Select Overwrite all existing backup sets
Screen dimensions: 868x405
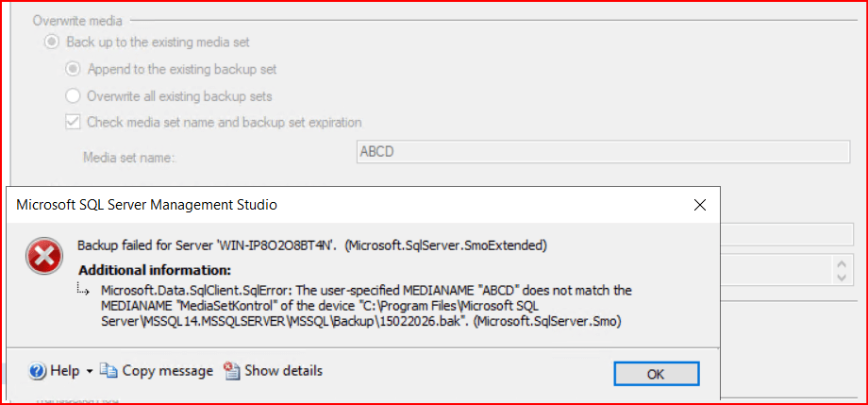click(73, 95)
